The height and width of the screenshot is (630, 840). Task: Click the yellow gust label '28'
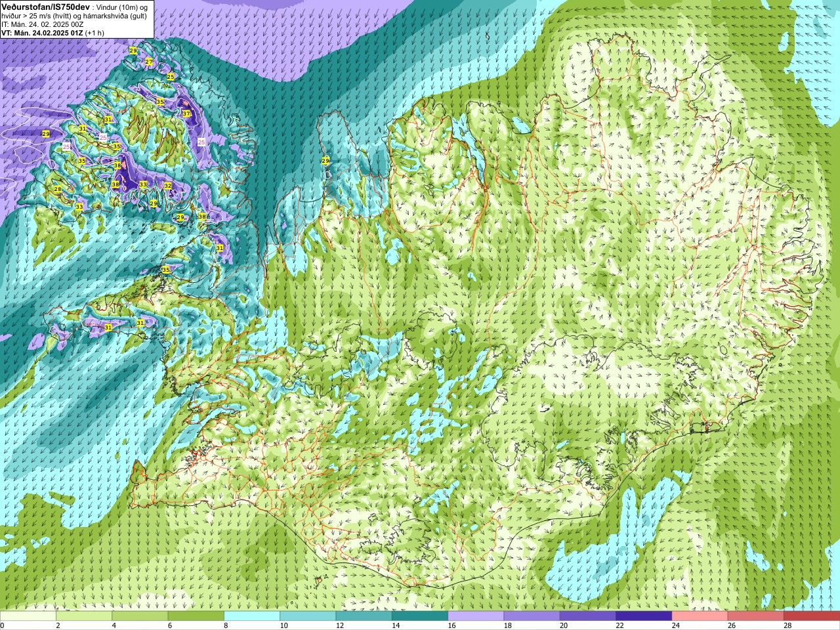[58, 189]
